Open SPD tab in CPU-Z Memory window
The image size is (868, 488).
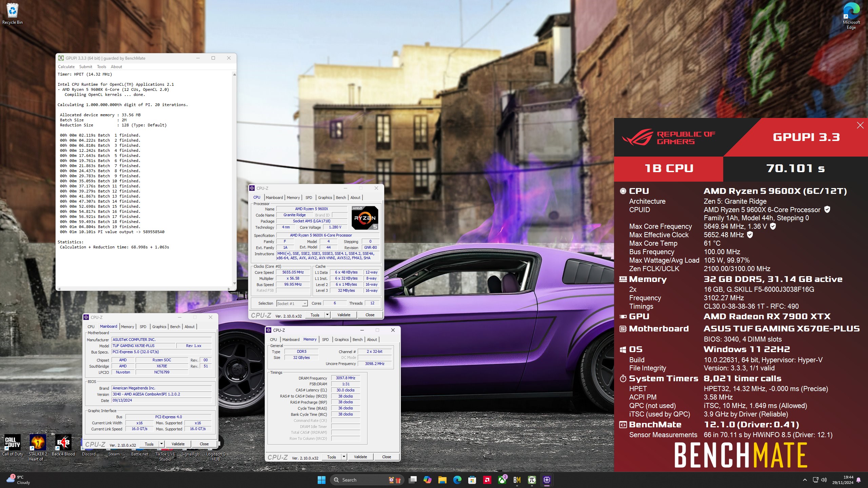325,340
